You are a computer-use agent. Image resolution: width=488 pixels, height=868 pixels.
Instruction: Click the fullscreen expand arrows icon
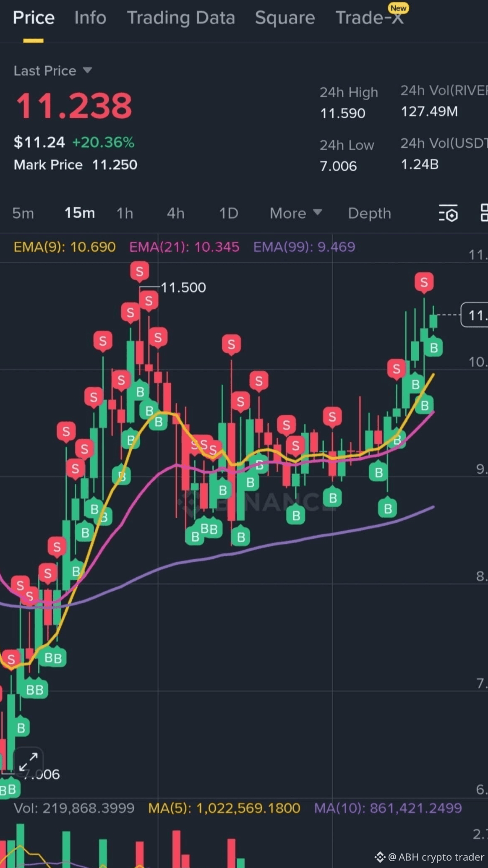[29, 762]
